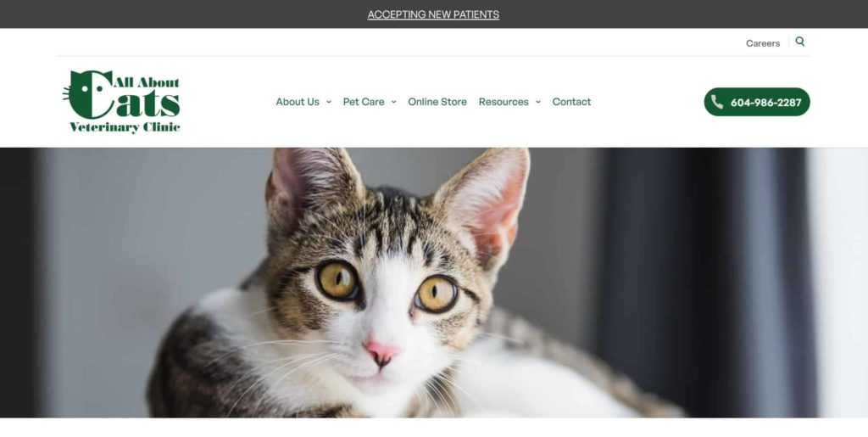
Task: Expand the Resources dropdown chevron
Action: (x=538, y=102)
